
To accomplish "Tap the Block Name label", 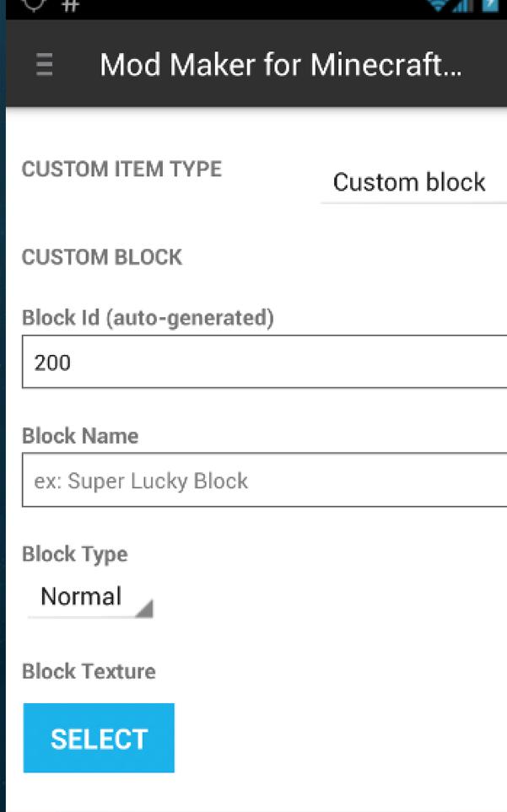I will [x=80, y=436].
